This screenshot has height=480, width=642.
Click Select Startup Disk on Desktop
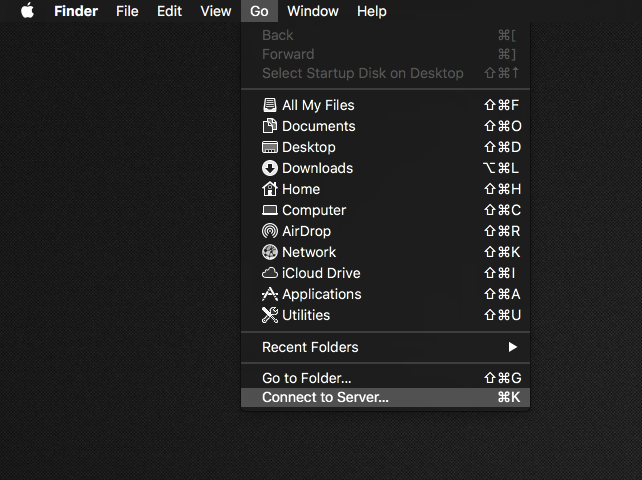coord(385,73)
